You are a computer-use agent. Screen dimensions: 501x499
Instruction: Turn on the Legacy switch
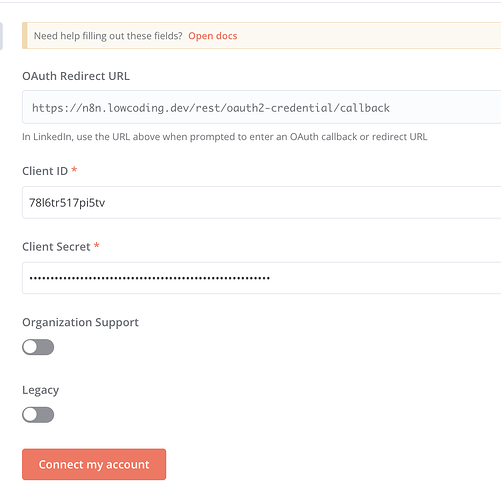(38, 415)
